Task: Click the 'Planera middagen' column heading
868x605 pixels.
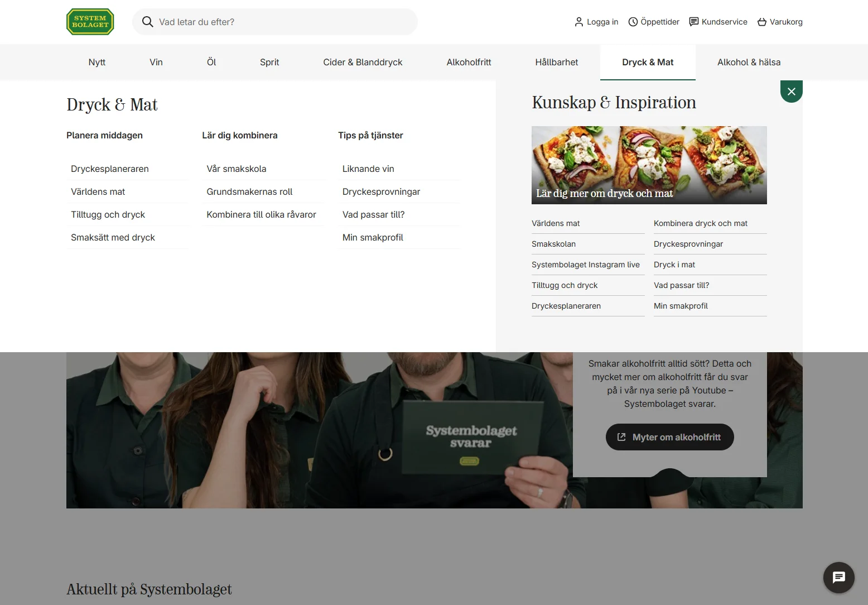Action: 104,135
